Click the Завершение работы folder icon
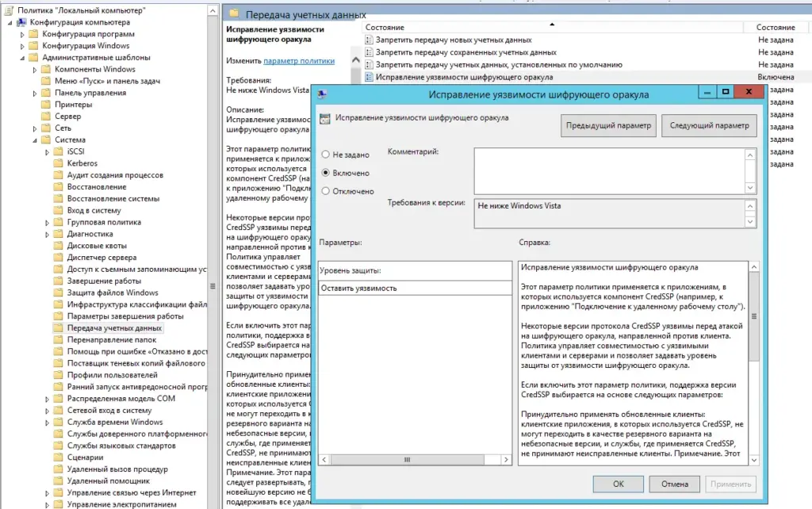 point(59,281)
